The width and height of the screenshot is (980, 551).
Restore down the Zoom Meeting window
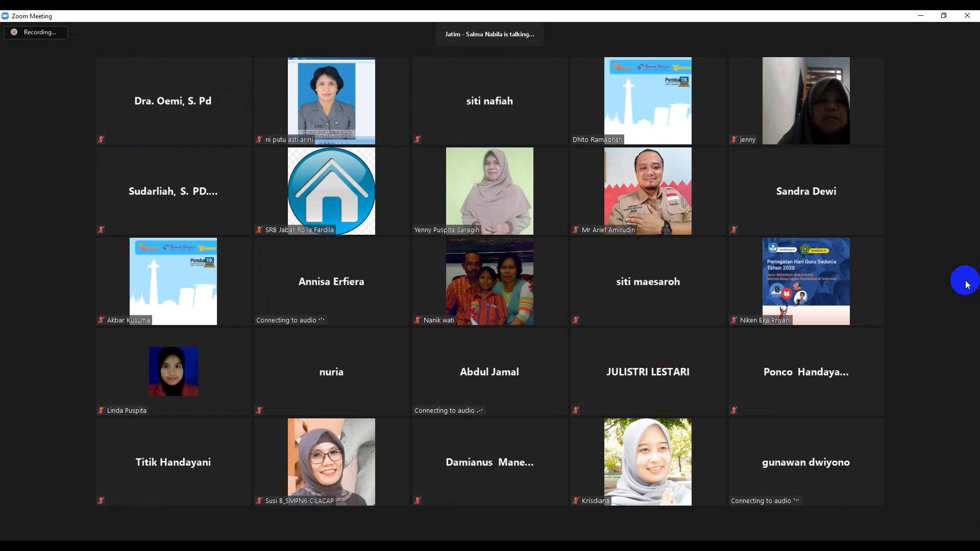coord(944,16)
